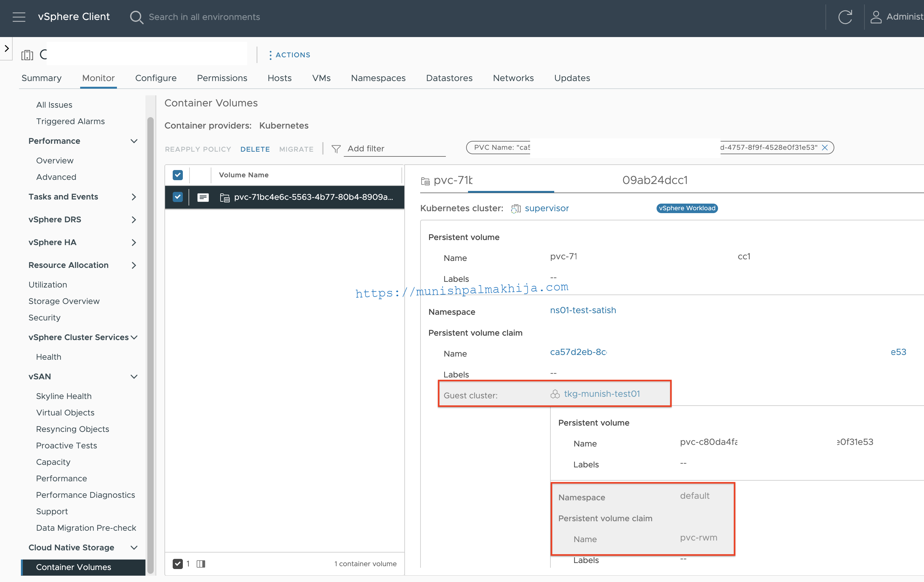Click the Search in all environments field
Viewport: 924px width, 582px height.
tap(204, 17)
